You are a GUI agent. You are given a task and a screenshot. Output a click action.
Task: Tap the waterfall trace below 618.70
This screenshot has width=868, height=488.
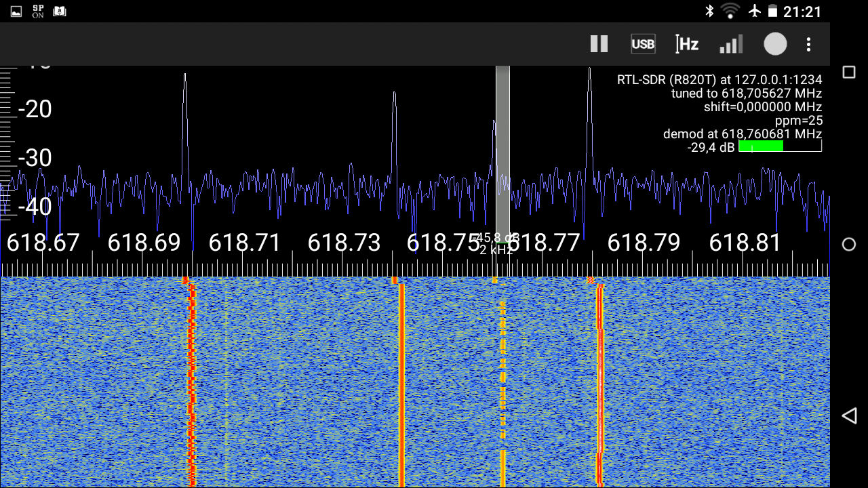click(191, 385)
